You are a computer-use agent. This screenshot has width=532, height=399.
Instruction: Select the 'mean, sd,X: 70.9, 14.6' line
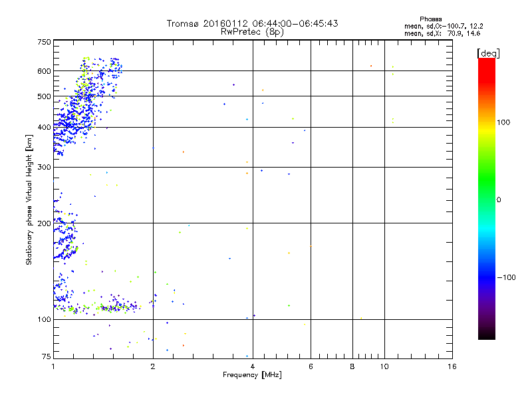pos(442,33)
